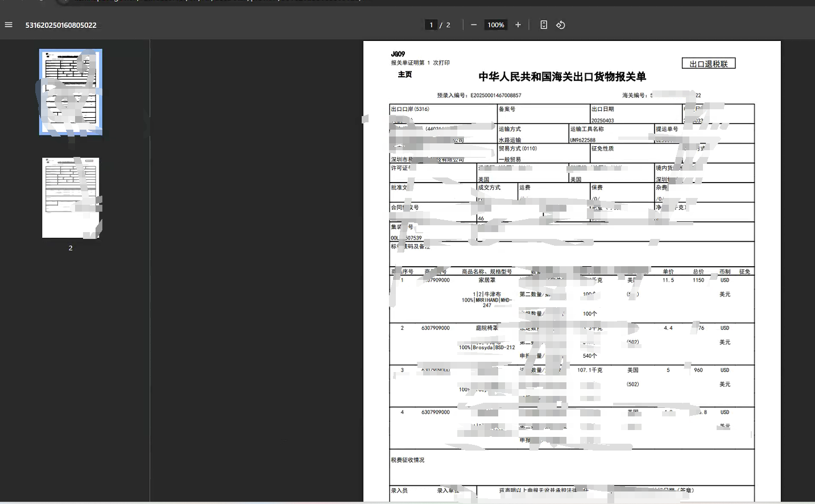Click the file title 531620250160805022
Viewport: 815px width, 504px height.
(61, 25)
